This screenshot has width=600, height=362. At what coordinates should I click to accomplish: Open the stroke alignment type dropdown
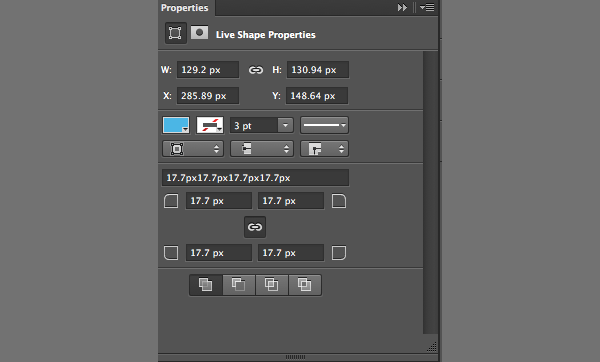tap(193, 149)
